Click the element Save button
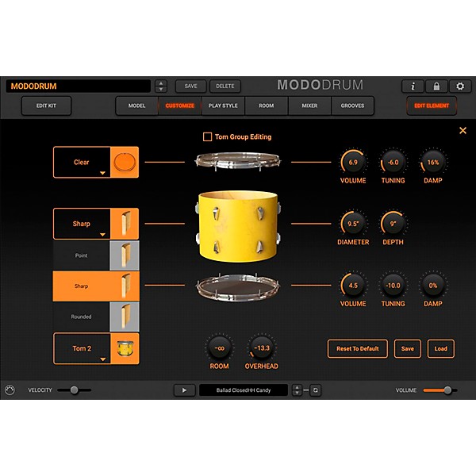The width and height of the screenshot is (476, 476). (x=408, y=348)
